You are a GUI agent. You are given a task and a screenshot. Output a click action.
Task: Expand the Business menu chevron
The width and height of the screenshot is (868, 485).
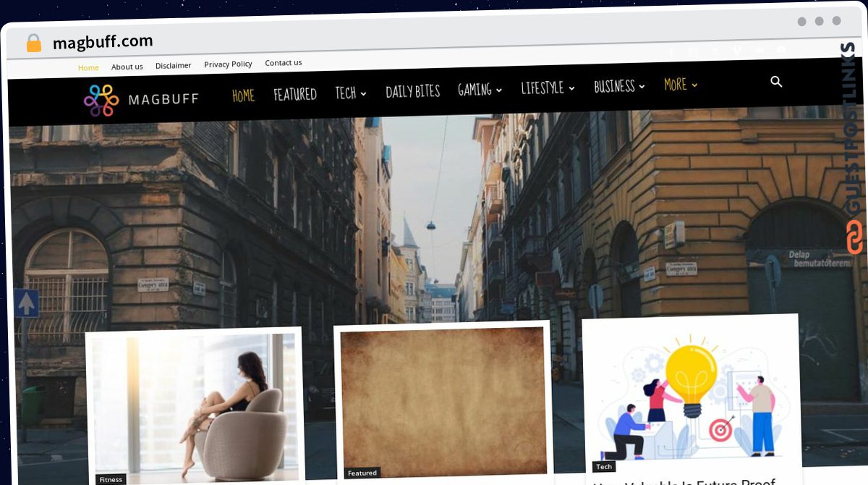pos(642,87)
